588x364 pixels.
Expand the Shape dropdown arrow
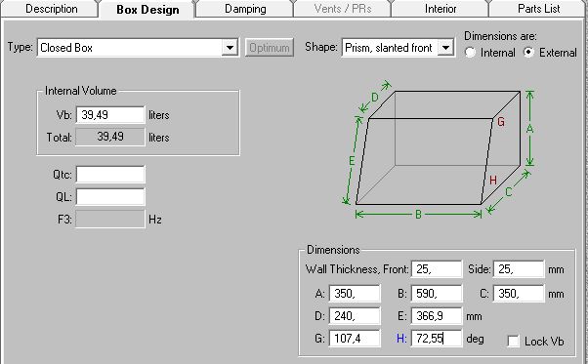point(445,48)
